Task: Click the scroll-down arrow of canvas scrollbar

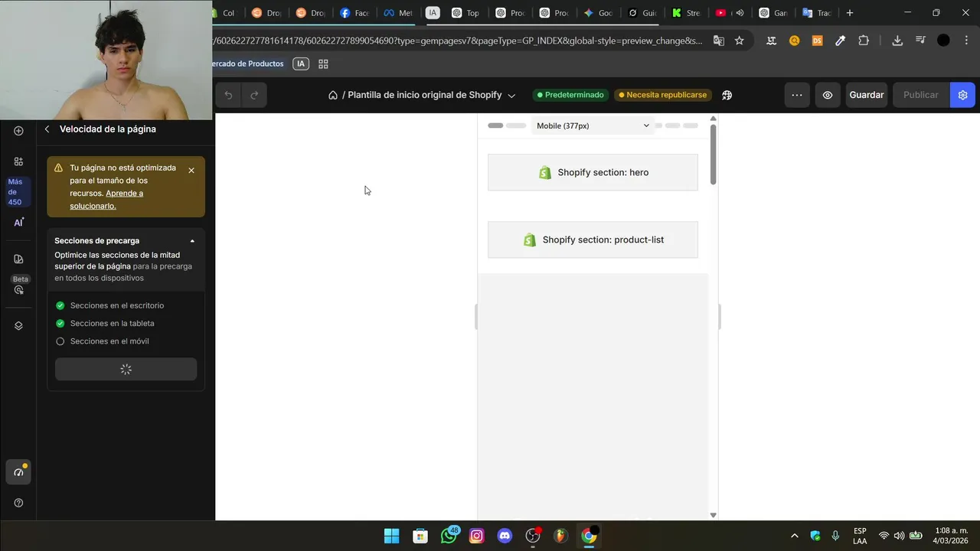Action: coord(713,515)
